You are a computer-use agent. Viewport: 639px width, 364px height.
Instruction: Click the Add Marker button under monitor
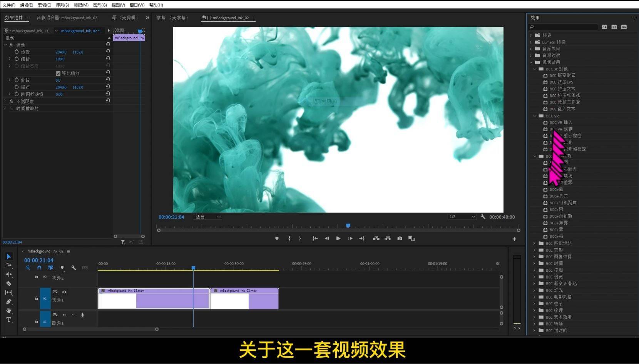(277, 239)
